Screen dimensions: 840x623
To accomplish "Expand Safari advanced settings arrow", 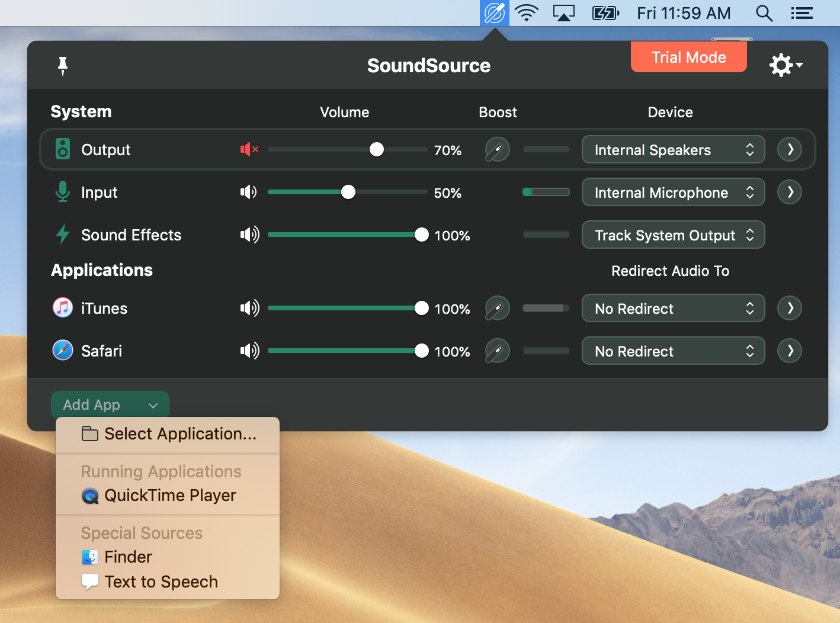I will tap(790, 351).
